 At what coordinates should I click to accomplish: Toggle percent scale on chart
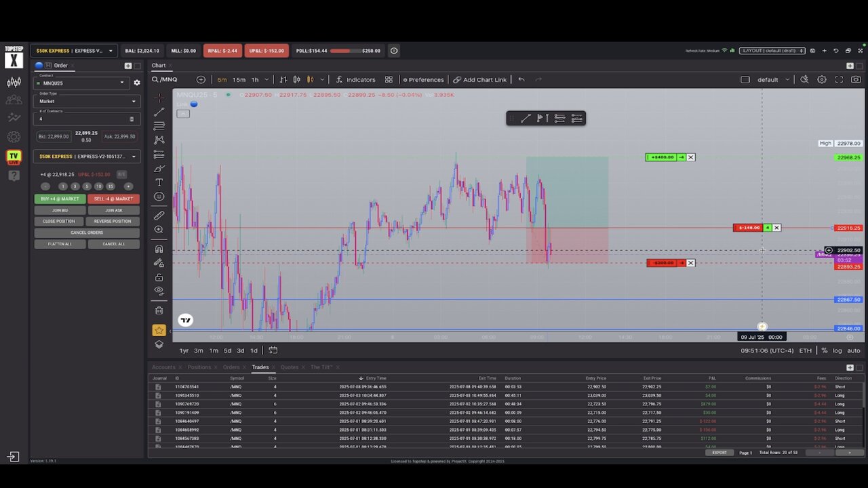click(x=825, y=350)
